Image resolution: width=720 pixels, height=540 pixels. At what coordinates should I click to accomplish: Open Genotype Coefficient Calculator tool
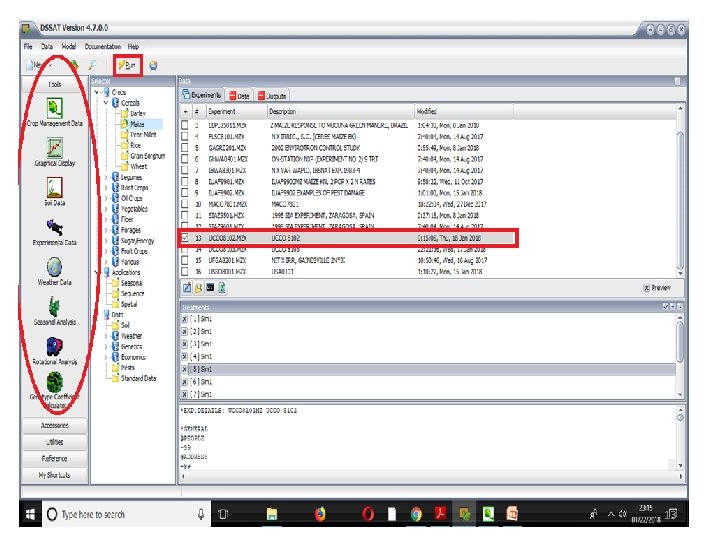(x=55, y=390)
